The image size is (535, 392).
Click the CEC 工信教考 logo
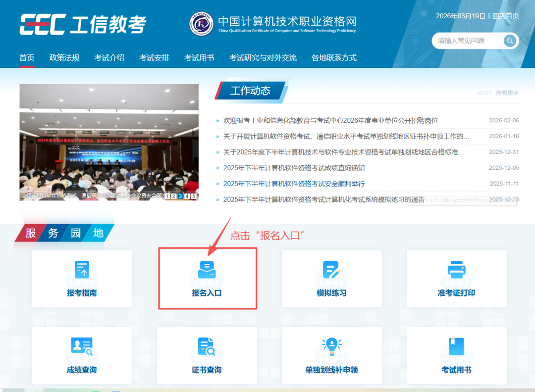83,24
